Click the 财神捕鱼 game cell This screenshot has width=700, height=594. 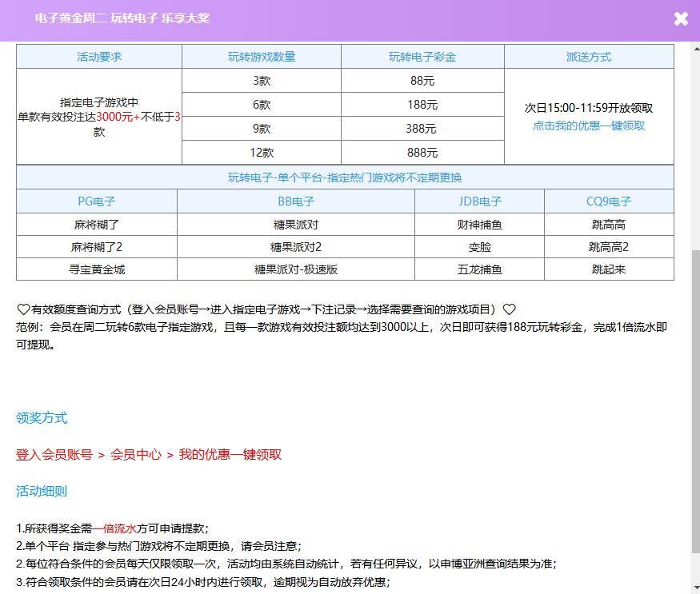[479, 225]
